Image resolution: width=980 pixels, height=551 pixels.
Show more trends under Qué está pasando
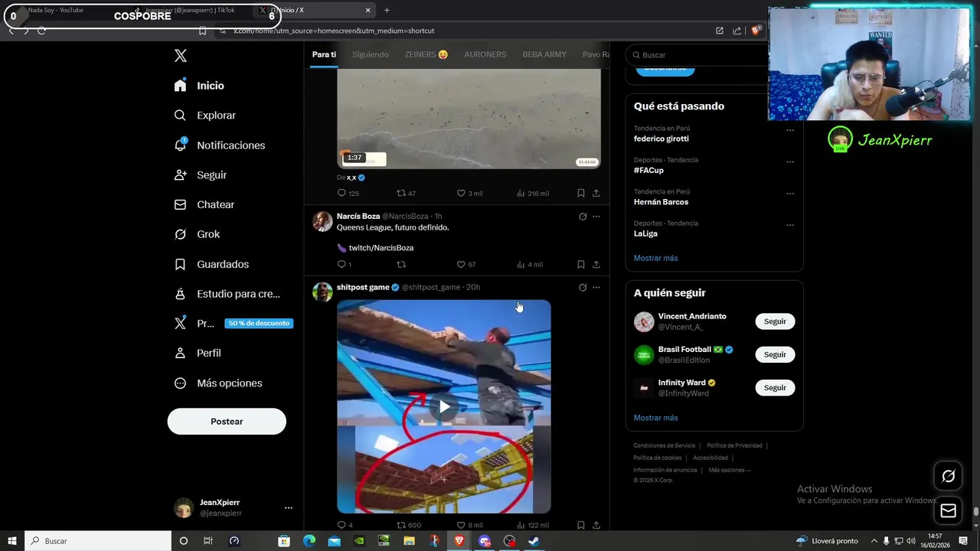pyautogui.click(x=655, y=258)
